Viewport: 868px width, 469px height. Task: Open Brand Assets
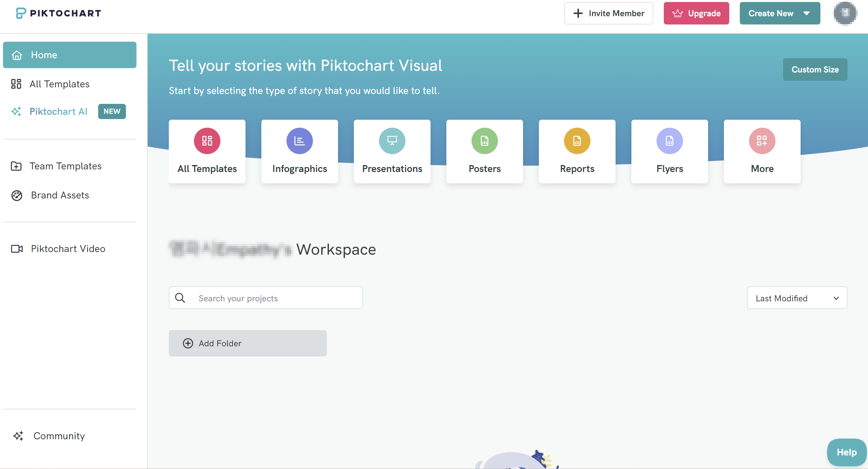point(60,195)
